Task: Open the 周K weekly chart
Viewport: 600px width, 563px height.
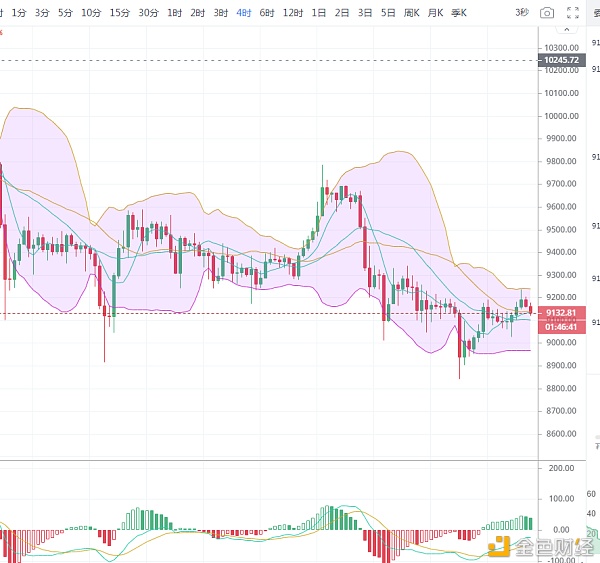Action: click(x=412, y=13)
